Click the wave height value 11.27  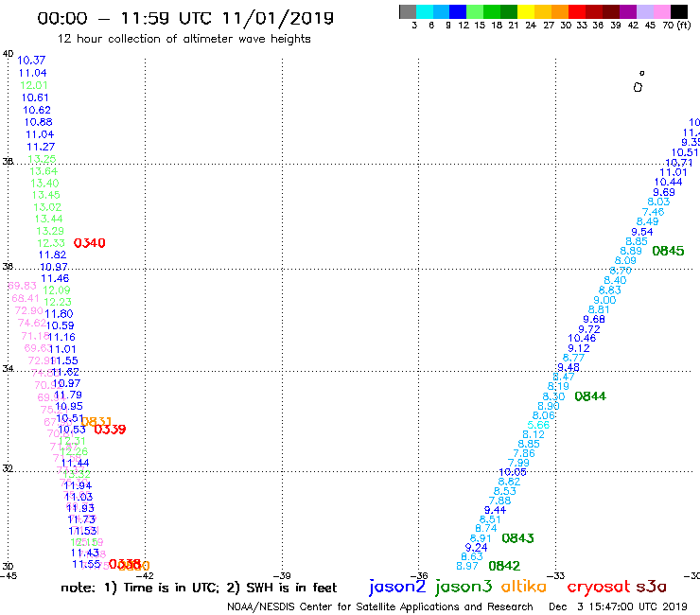pos(41,147)
